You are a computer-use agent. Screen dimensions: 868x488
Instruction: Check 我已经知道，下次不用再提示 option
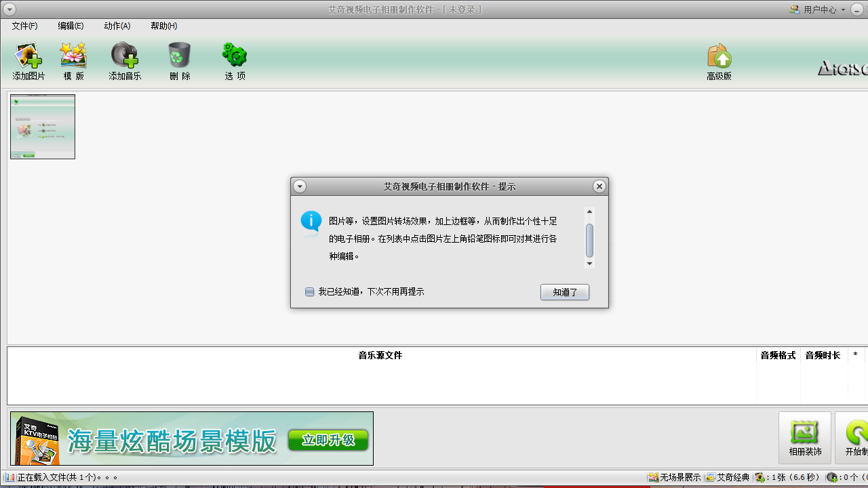(309, 291)
